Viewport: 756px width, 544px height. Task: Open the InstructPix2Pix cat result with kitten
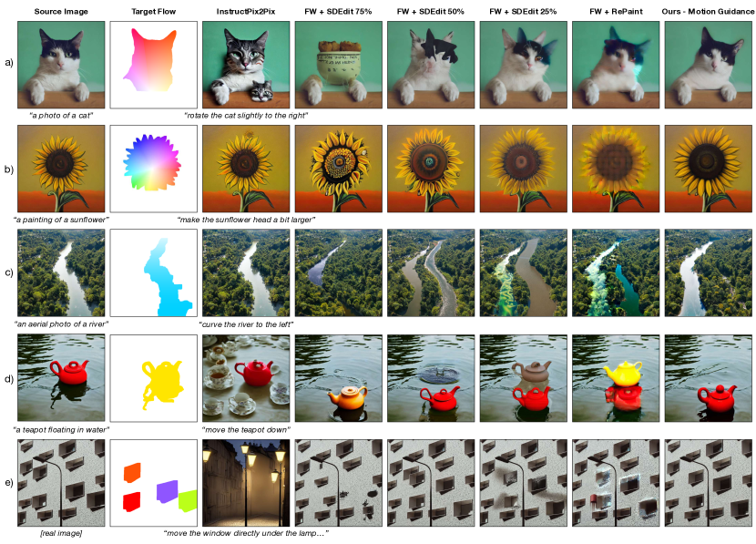(x=246, y=65)
